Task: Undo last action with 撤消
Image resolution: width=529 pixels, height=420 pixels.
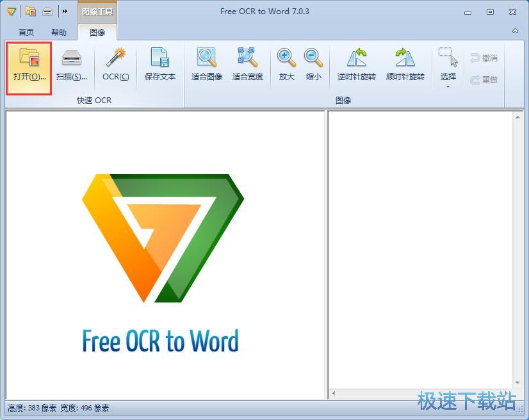Action: click(x=484, y=58)
